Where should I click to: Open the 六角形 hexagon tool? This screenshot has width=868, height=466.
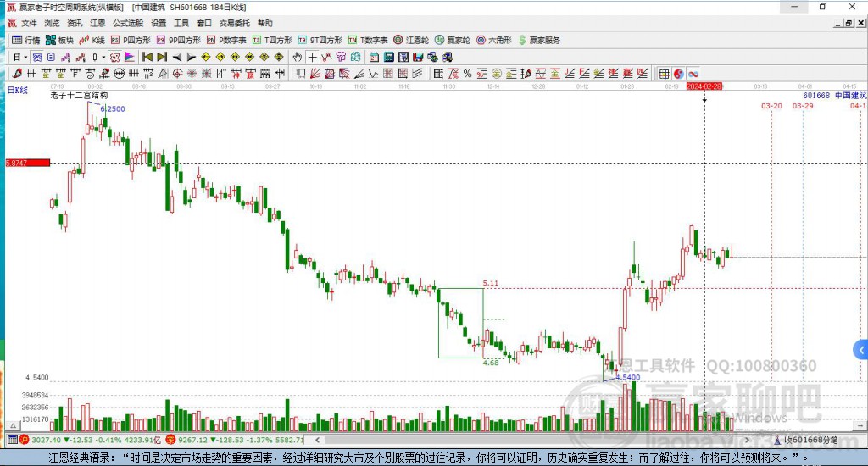point(494,40)
